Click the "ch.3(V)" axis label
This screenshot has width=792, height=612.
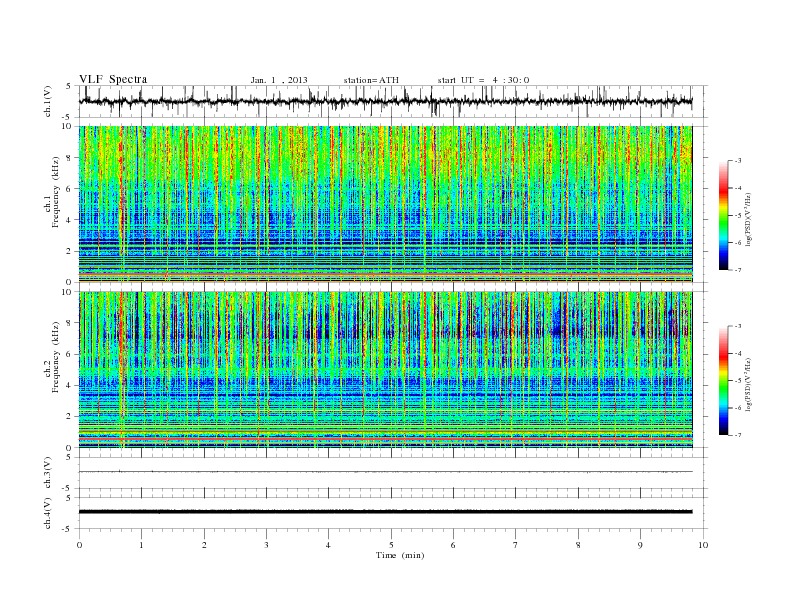pos(48,473)
